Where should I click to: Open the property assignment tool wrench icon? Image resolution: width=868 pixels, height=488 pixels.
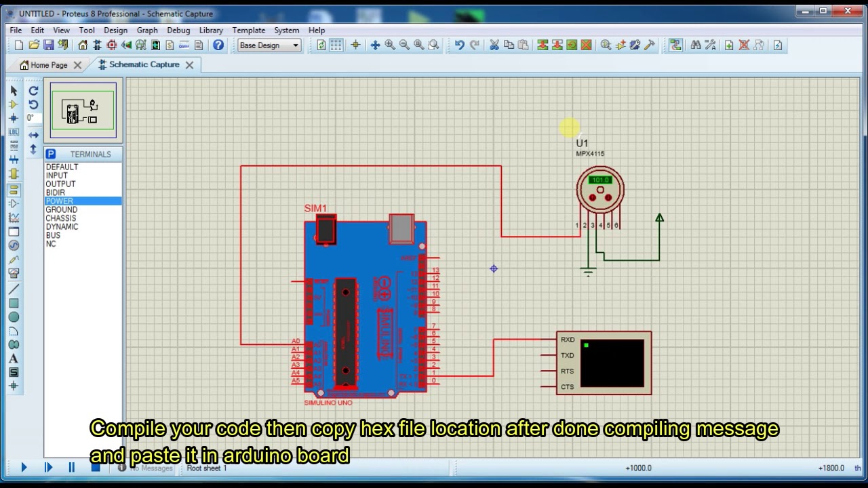pyautogui.click(x=710, y=45)
